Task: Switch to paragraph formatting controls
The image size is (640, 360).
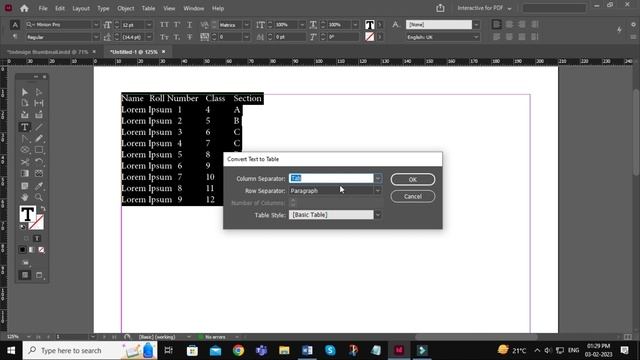Action: pos(15,37)
